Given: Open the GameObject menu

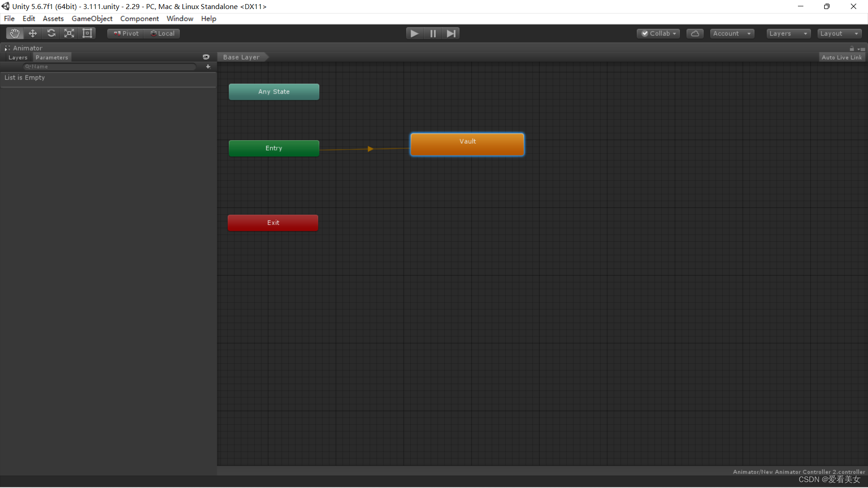Looking at the screenshot, I should (92, 19).
